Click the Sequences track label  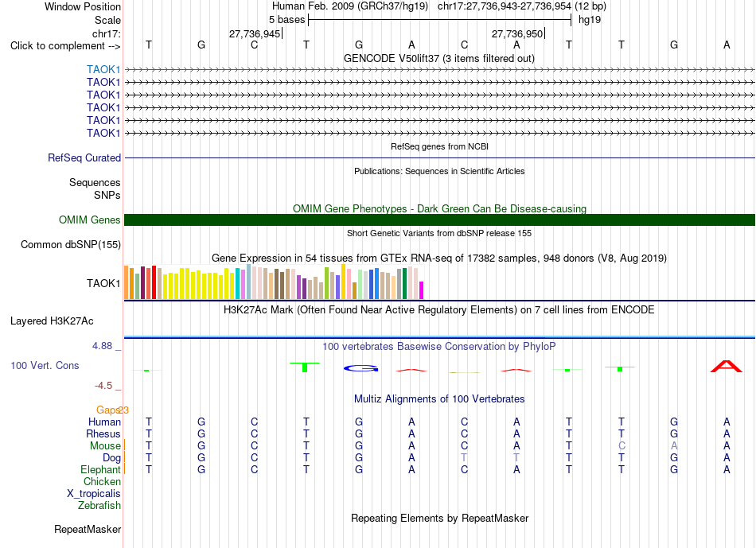pos(95,183)
